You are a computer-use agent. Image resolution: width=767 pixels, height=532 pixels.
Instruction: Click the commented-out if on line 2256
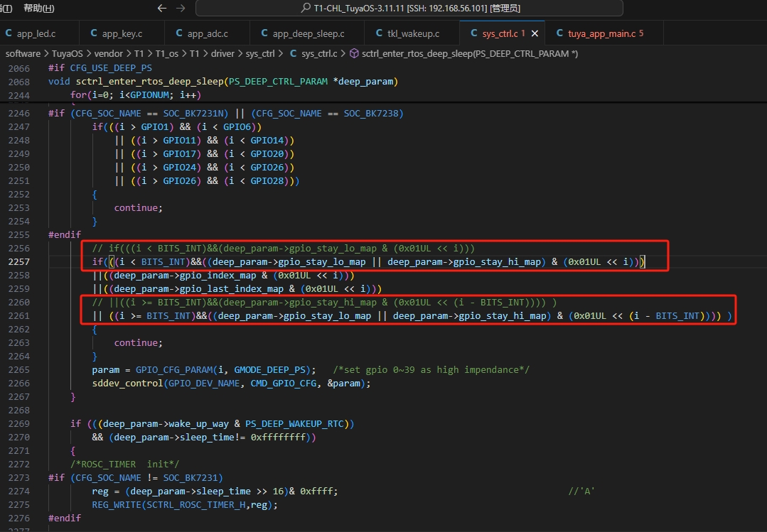tap(283, 249)
